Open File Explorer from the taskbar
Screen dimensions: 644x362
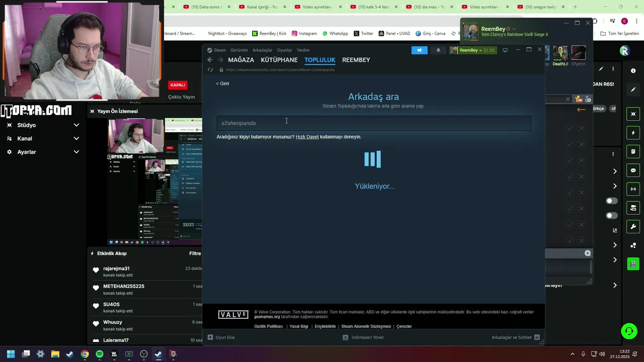click(x=55, y=354)
